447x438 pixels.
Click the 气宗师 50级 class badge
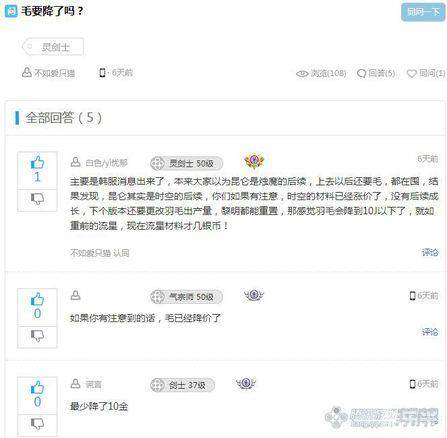[x=186, y=297]
